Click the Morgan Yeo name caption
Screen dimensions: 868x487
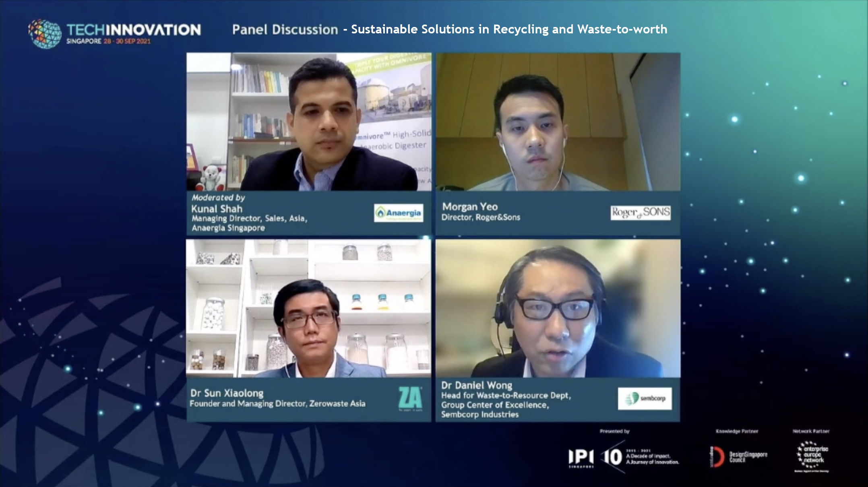coord(470,206)
